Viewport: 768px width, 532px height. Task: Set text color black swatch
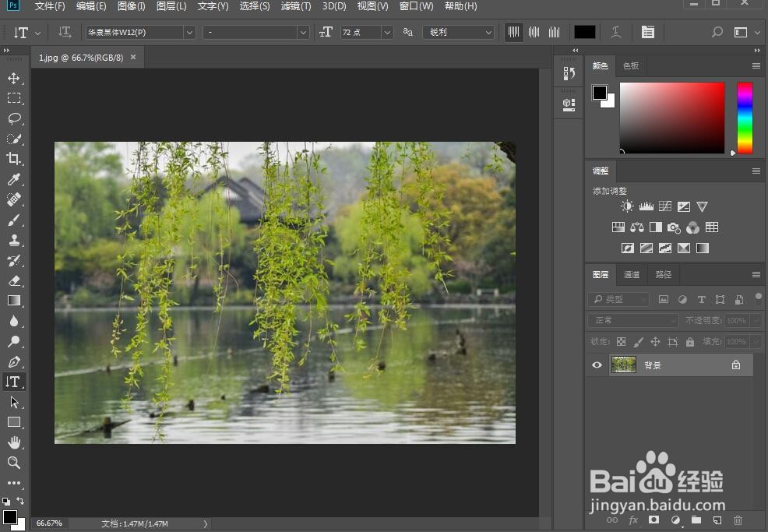click(x=585, y=33)
